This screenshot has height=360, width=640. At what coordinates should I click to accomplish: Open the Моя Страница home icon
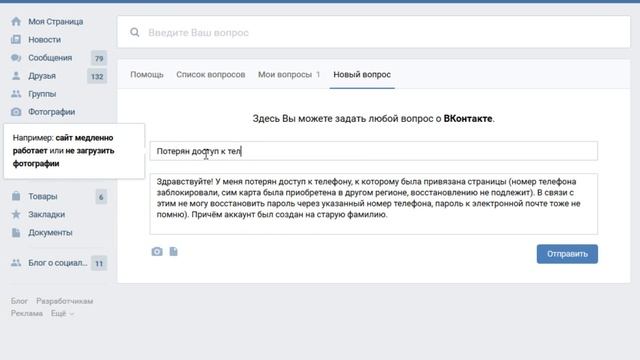16,21
